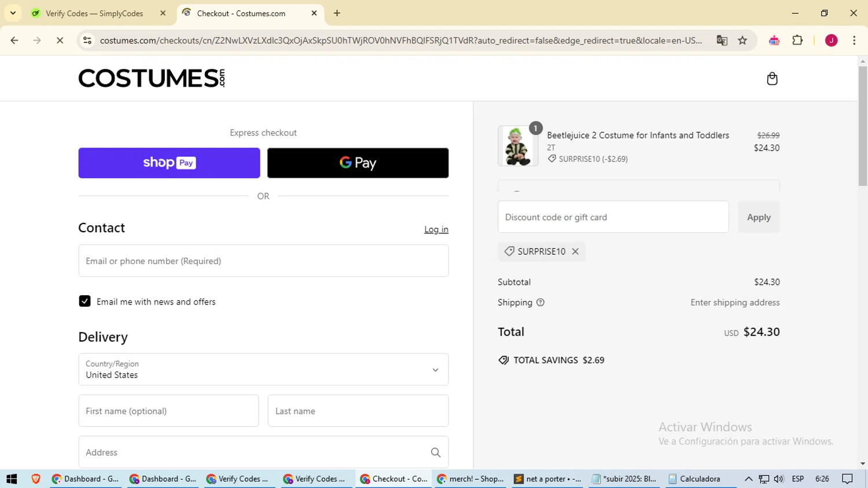Go forward in browser history
The width and height of the screenshot is (868, 488).
37,41
